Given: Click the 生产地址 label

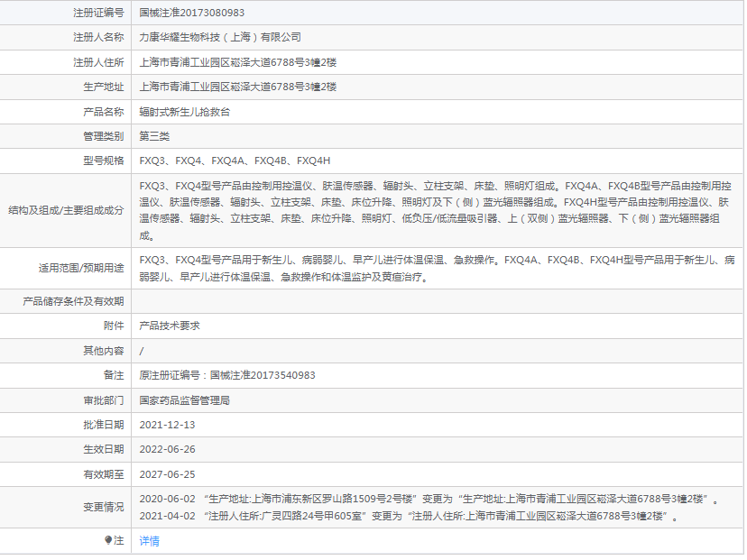Looking at the screenshot, I should pos(104,87).
